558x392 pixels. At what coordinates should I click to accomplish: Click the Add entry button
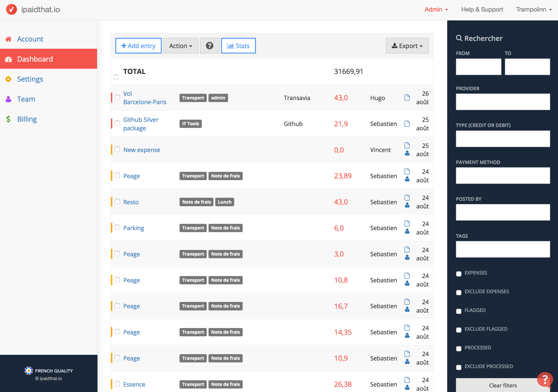click(x=138, y=46)
